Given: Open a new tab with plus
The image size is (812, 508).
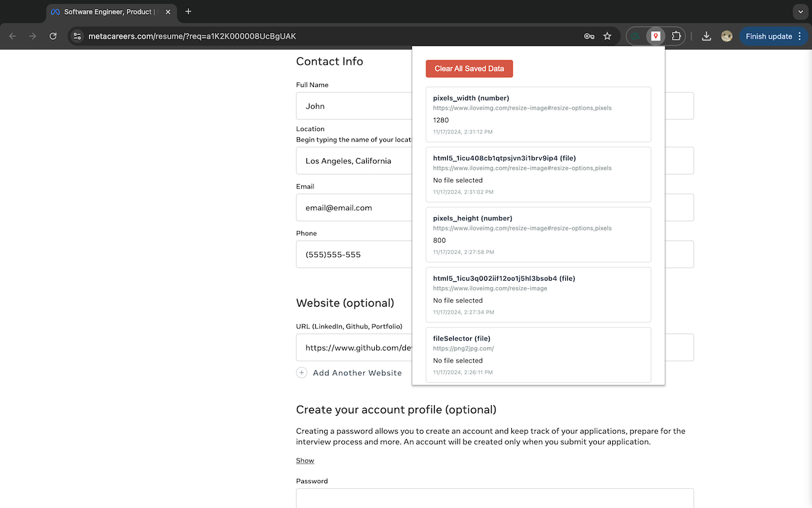Looking at the screenshot, I should pyautogui.click(x=188, y=11).
